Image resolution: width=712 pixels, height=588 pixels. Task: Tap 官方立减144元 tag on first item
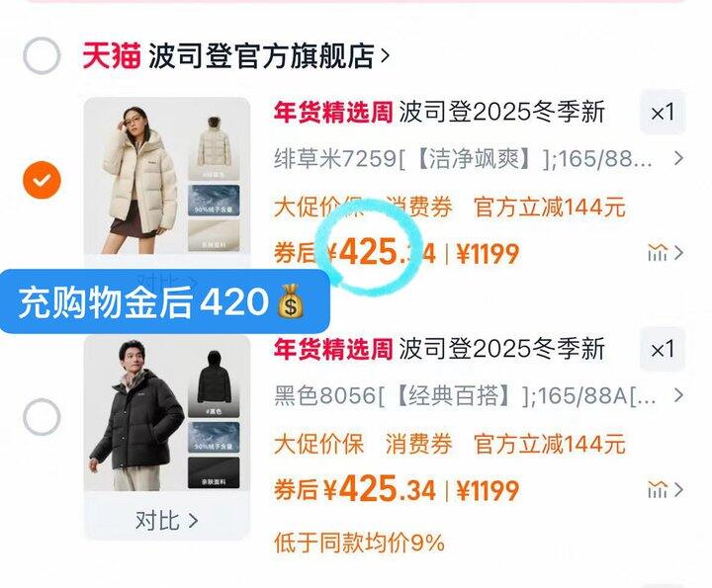(550, 208)
